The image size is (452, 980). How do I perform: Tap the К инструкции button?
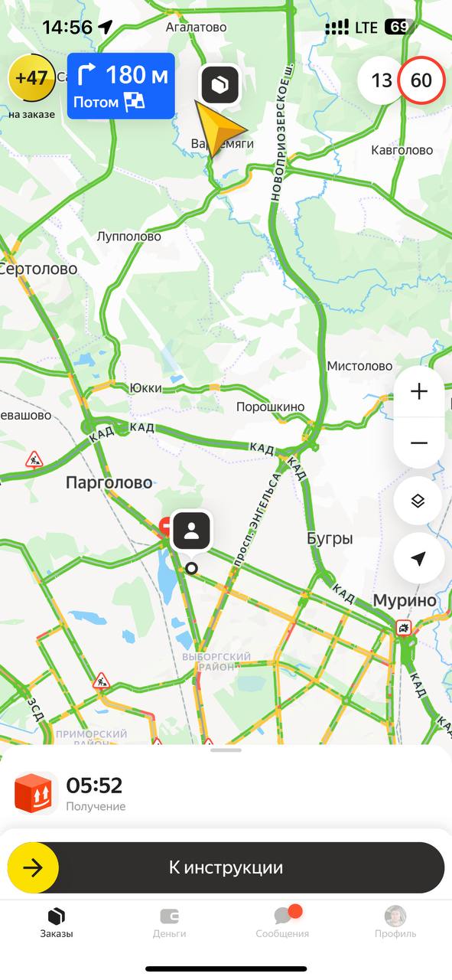226,867
